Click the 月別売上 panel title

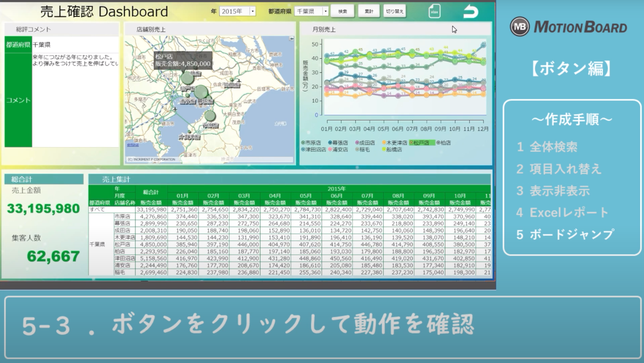tap(324, 30)
